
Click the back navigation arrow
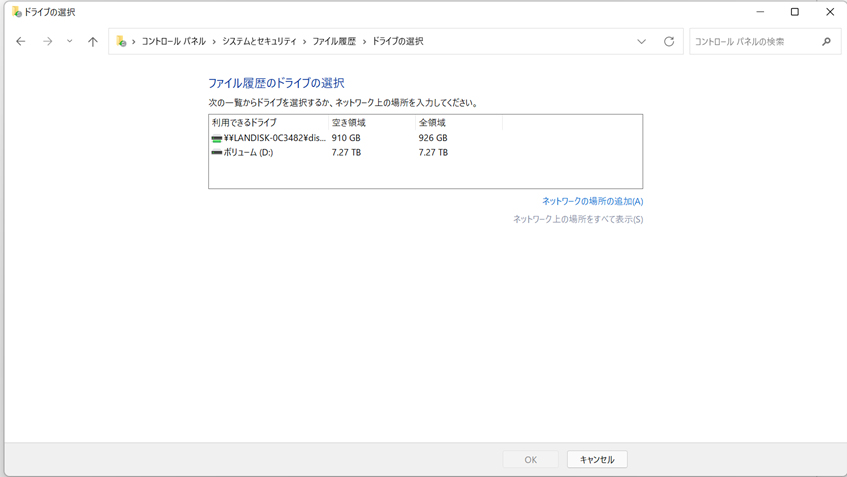pos(21,42)
